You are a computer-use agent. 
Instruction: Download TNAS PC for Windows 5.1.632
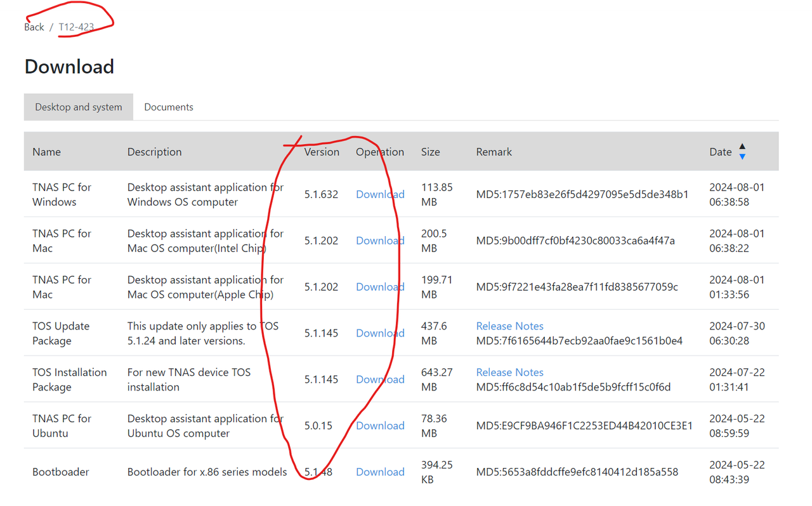click(x=380, y=194)
